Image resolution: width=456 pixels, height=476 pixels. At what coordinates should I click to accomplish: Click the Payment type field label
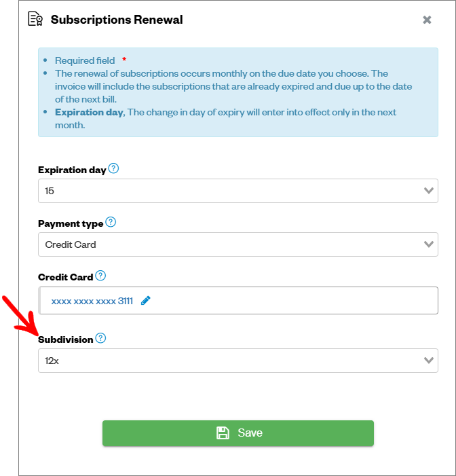pos(71,223)
